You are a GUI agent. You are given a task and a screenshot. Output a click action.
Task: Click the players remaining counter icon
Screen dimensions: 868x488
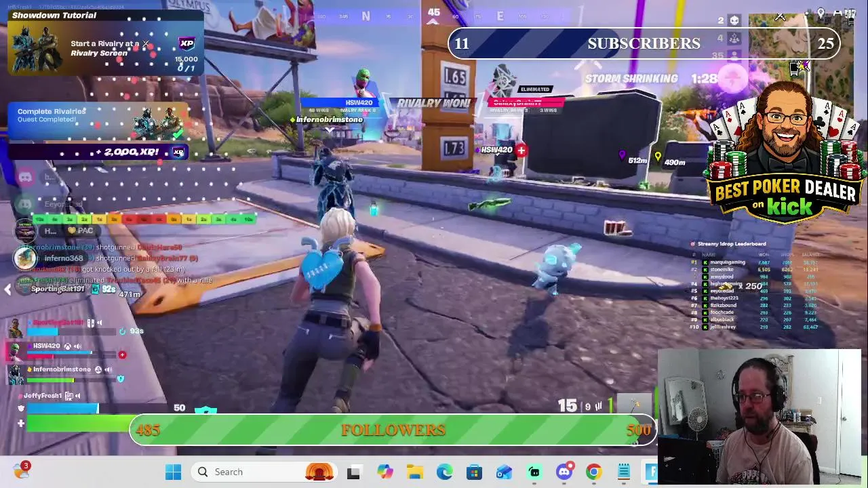(734, 55)
